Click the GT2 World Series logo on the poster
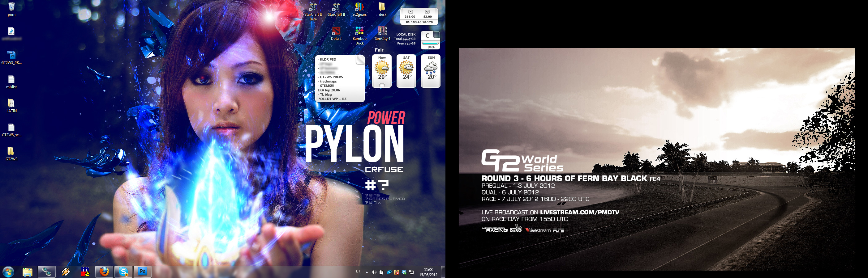The height and width of the screenshot is (278, 868). (x=522, y=161)
